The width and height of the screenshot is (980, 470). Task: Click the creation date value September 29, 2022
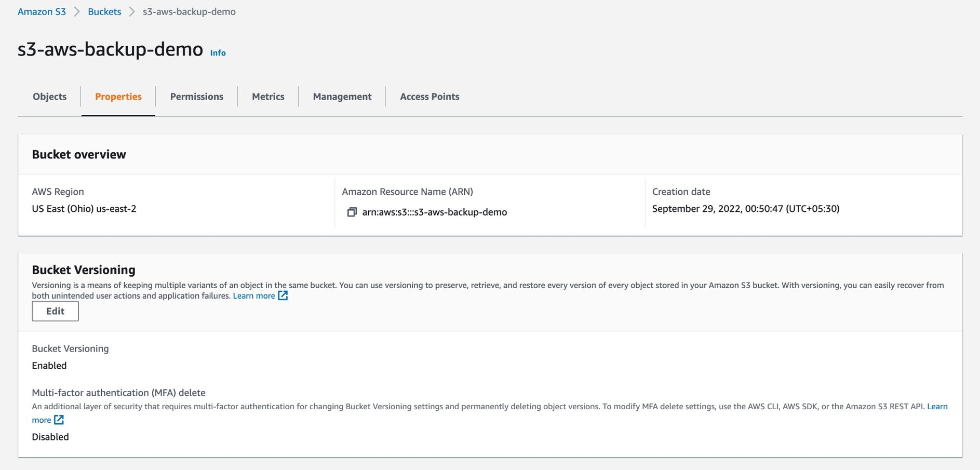pos(745,209)
